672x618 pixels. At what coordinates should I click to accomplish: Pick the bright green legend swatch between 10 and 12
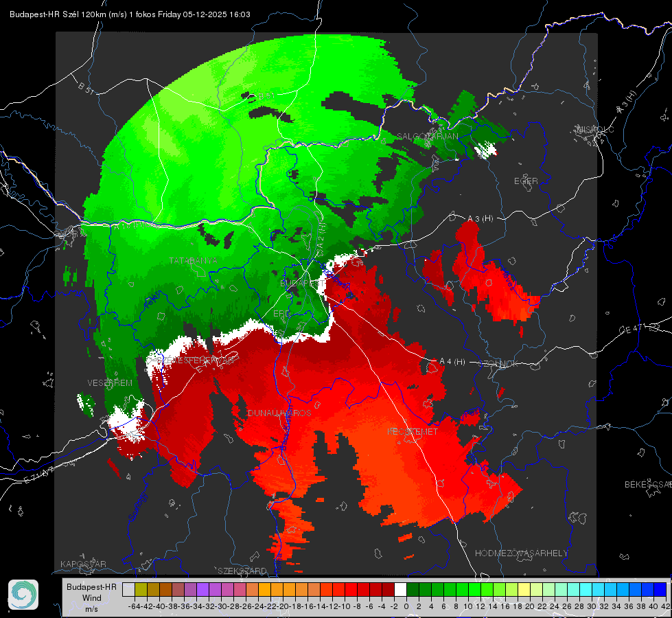pos(474,590)
